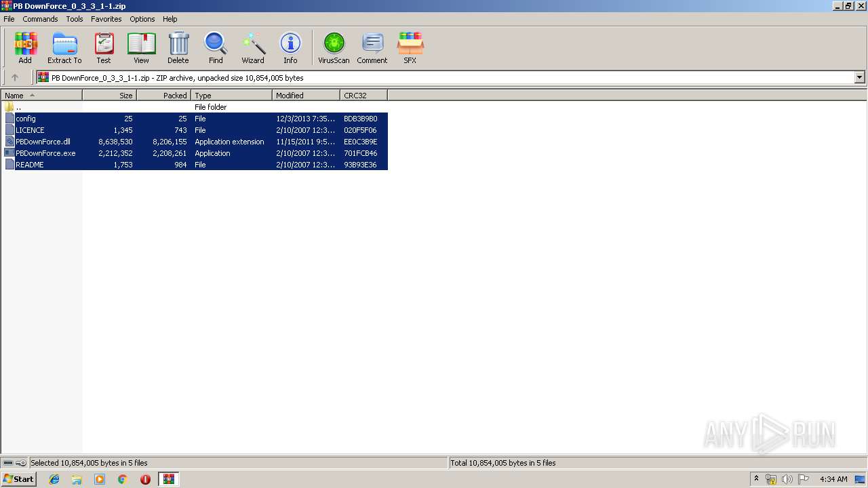Viewport: 868px width, 488px height.
Task: Sort by Modified column header
Action: [307, 95]
